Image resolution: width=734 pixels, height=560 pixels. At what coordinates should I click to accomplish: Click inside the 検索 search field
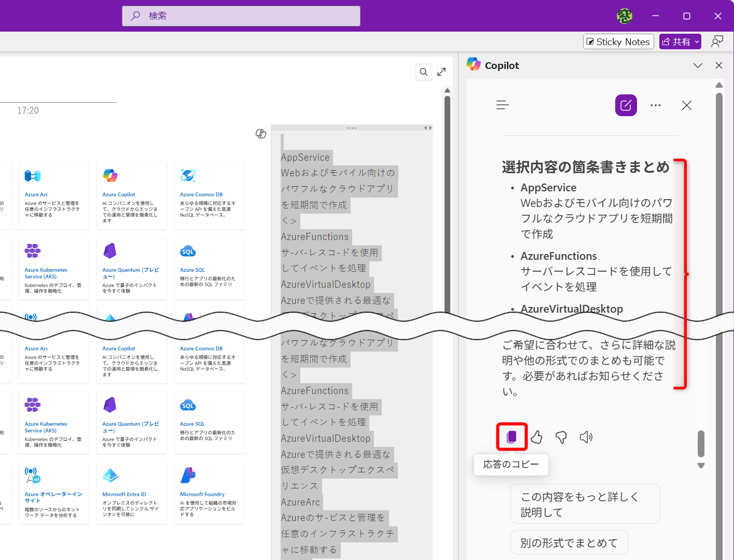[x=241, y=16]
